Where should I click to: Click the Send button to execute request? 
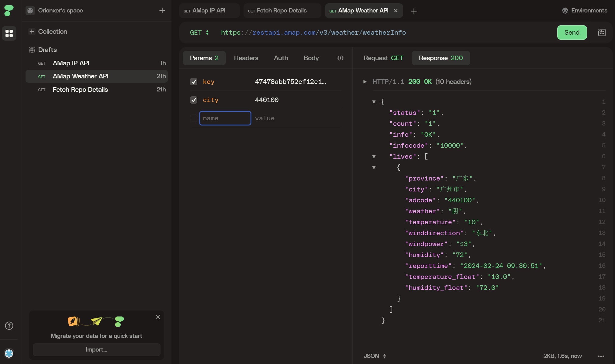[572, 32]
